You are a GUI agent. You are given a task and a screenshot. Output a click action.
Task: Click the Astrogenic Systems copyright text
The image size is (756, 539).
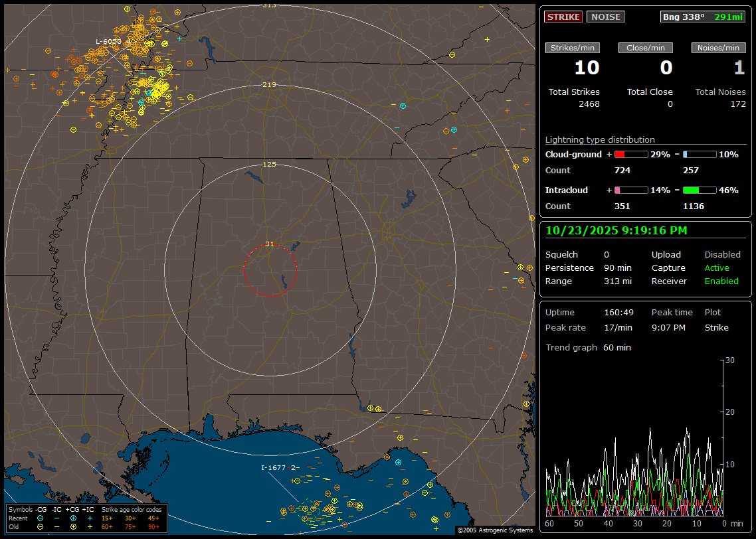pos(495,530)
